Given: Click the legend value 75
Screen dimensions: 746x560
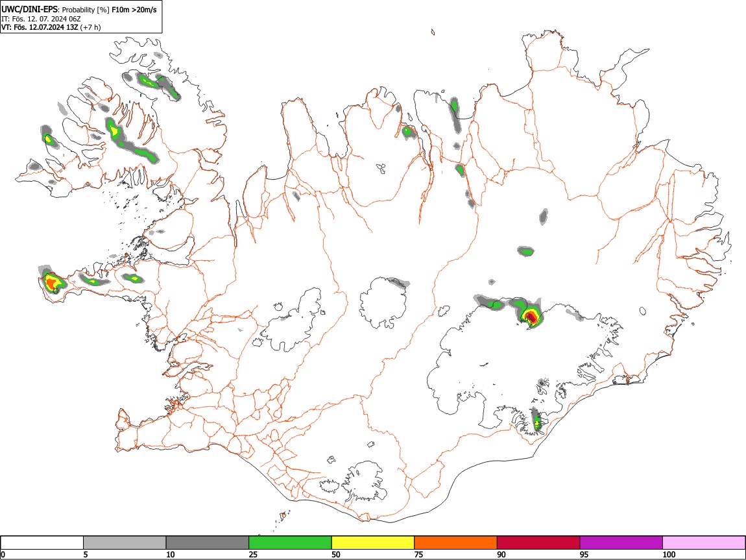Looking at the screenshot, I should click(x=418, y=555).
